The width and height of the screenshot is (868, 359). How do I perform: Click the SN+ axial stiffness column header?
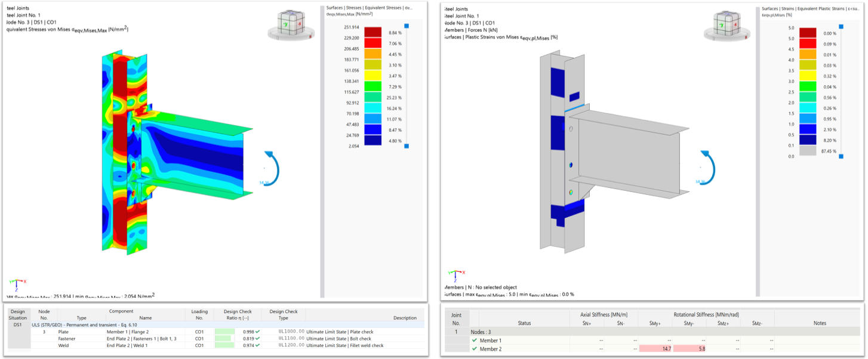click(x=586, y=323)
